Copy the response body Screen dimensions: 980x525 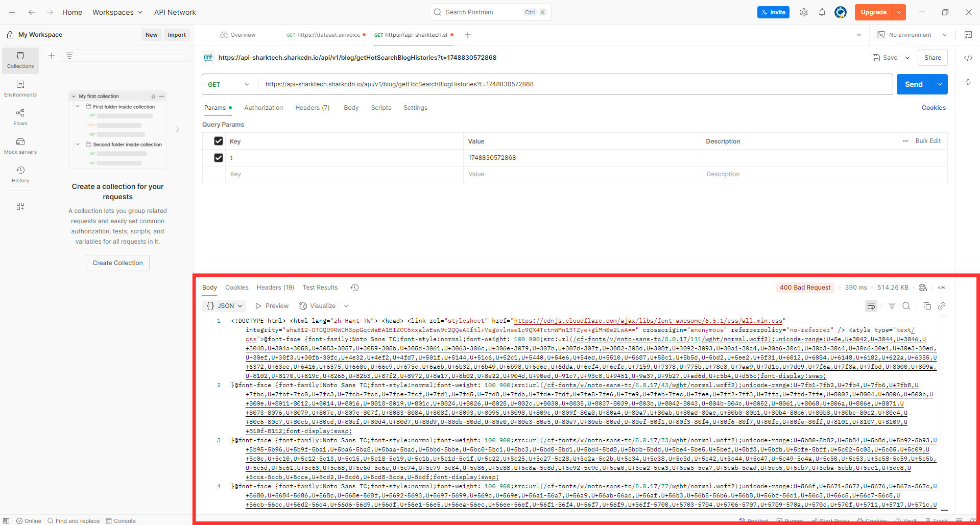tap(927, 306)
